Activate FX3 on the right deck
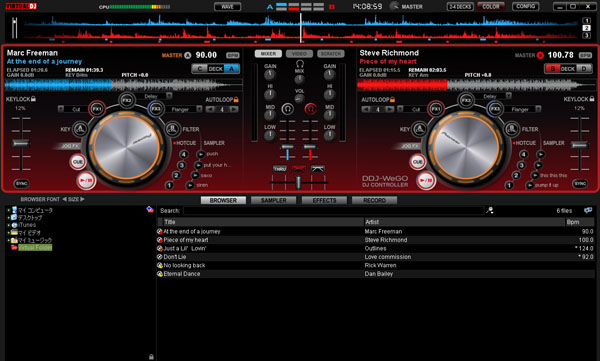600x361 pixels. click(495, 109)
